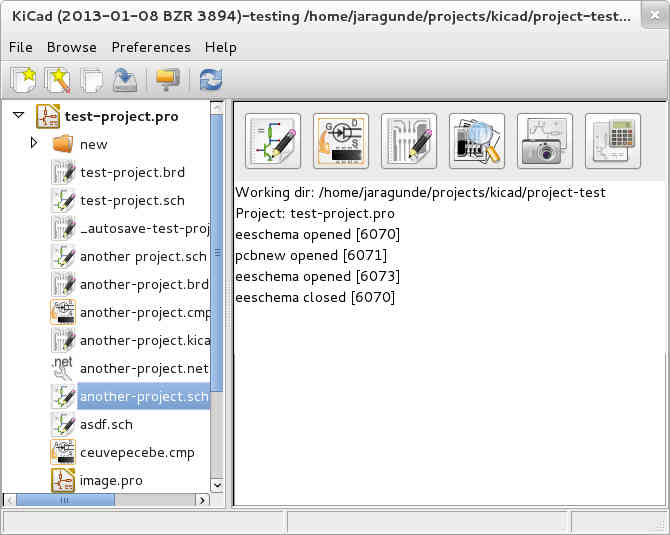Image resolution: width=670 pixels, height=535 pixels.
Task: Launch Eeschema schematic editor
Action: (273, 141)
